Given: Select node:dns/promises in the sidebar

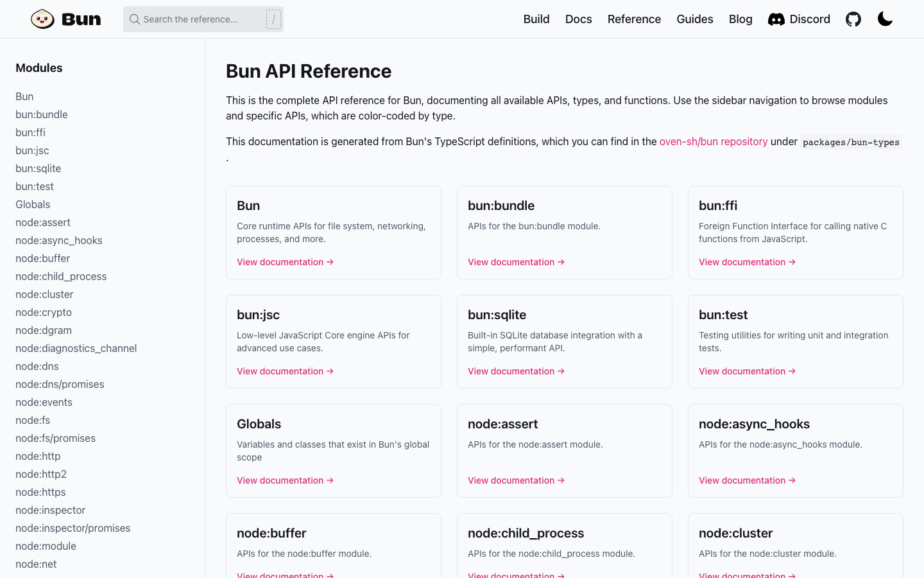Looking at the screenshot, I should pos(60,384).
